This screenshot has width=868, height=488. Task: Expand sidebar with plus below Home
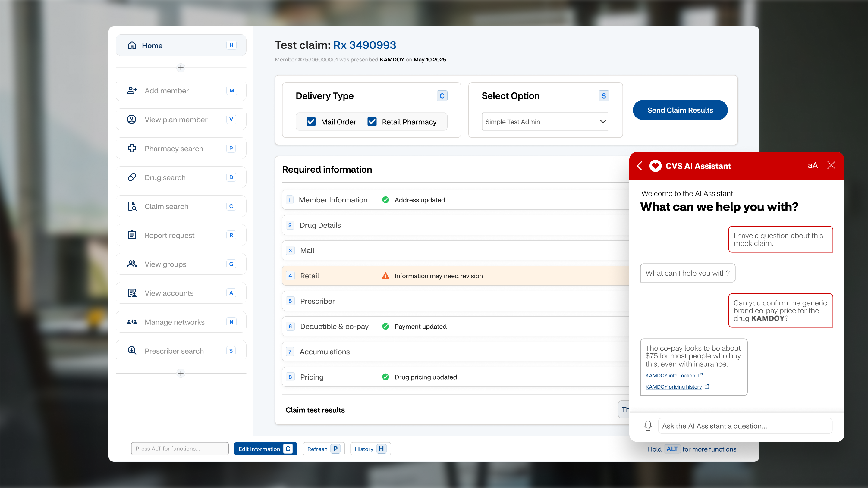coord(181,68)
